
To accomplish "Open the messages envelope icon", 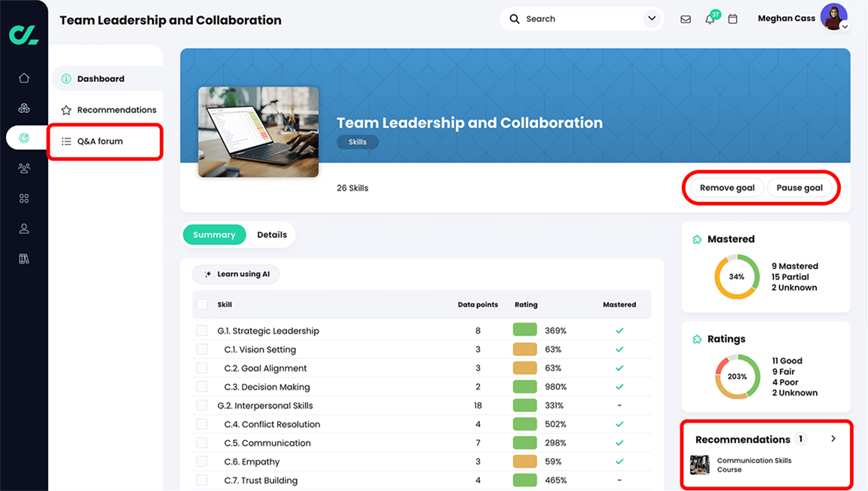I will coord(686,18).
